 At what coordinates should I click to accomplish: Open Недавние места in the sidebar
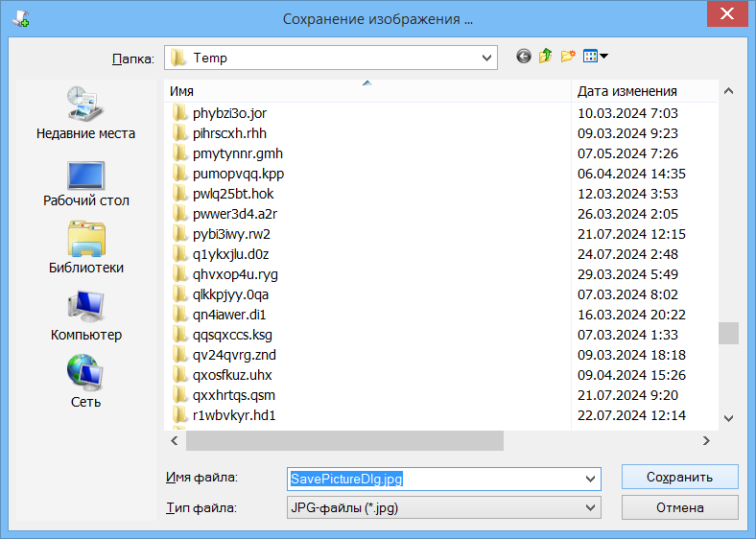pos(85,114)
